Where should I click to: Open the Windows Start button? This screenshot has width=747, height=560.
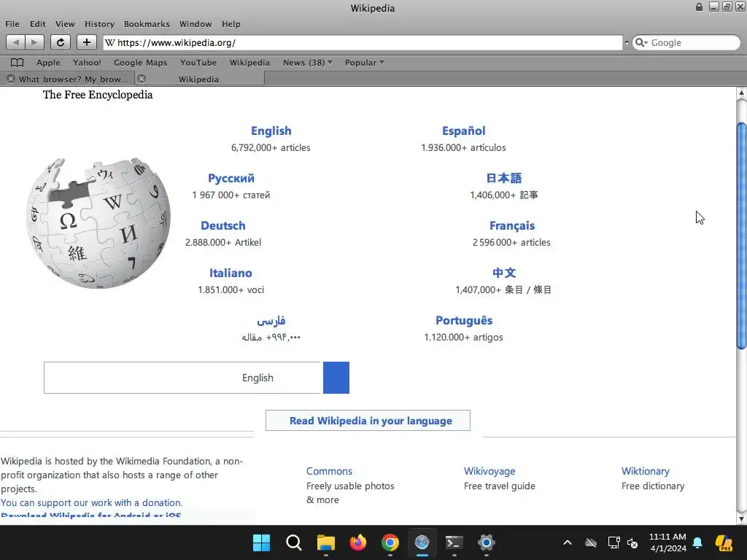(x=261, y=542)
